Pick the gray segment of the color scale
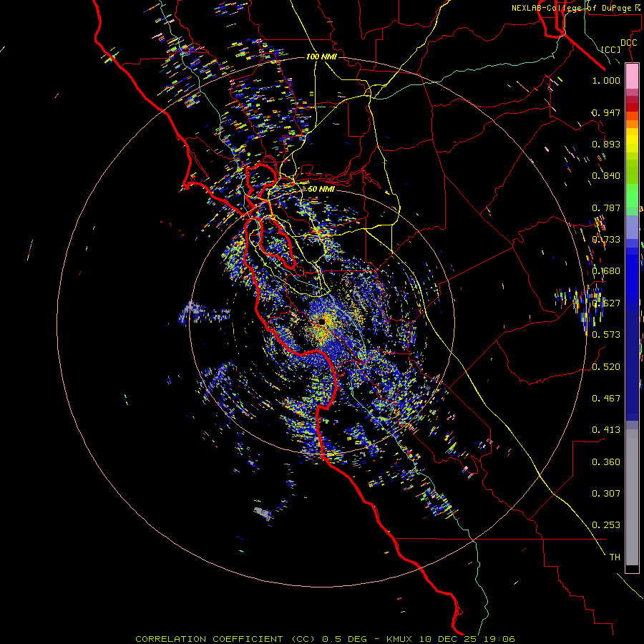 (632, 497)
